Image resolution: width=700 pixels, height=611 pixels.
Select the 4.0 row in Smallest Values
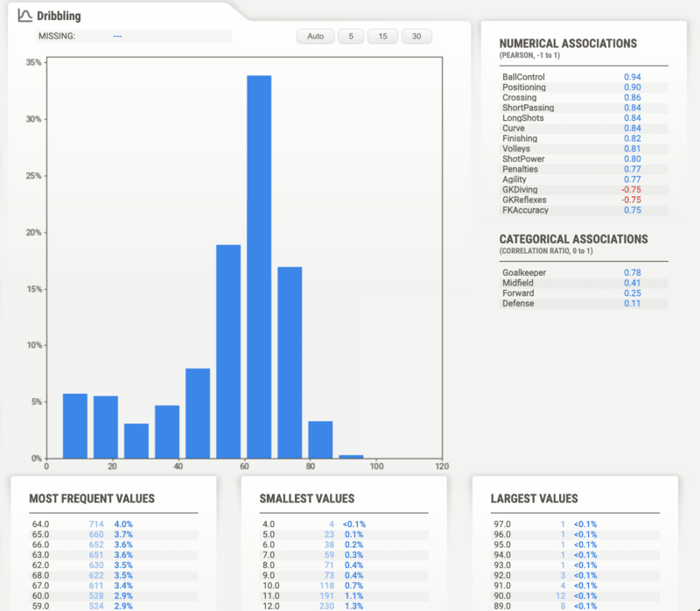(343, 524)
